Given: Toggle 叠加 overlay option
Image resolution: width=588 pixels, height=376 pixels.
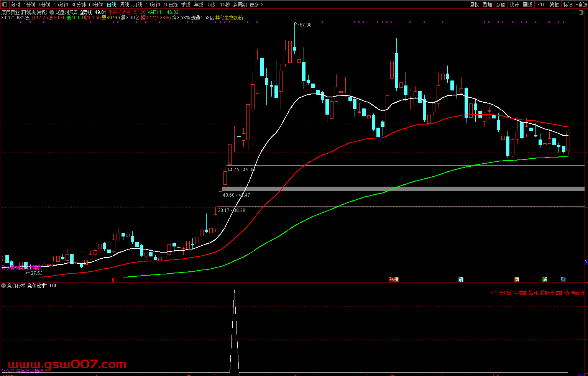Looking at the screenshot, I should (x=487, y=5).
